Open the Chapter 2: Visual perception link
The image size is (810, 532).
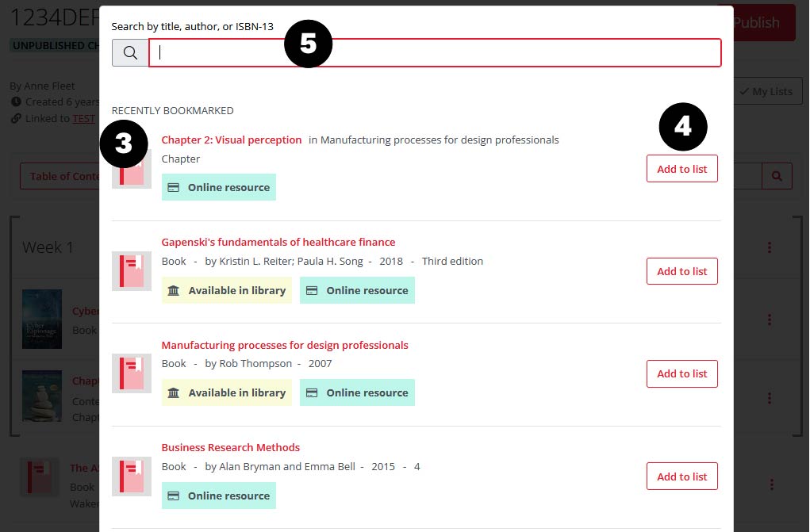pos(231,140)
